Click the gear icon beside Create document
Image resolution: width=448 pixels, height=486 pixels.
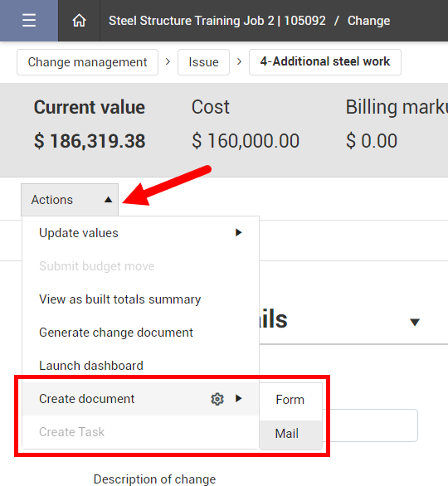217,399
